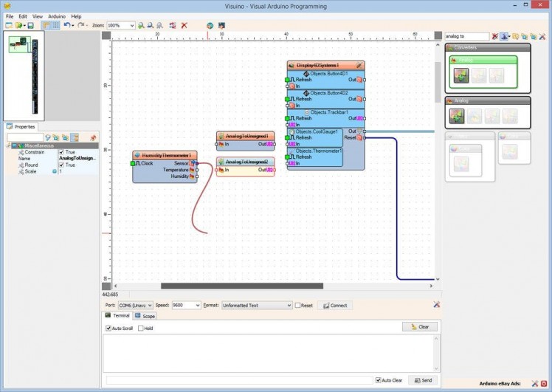Toggle the Constrain property checkbox
552x392 pixels.
62,152
